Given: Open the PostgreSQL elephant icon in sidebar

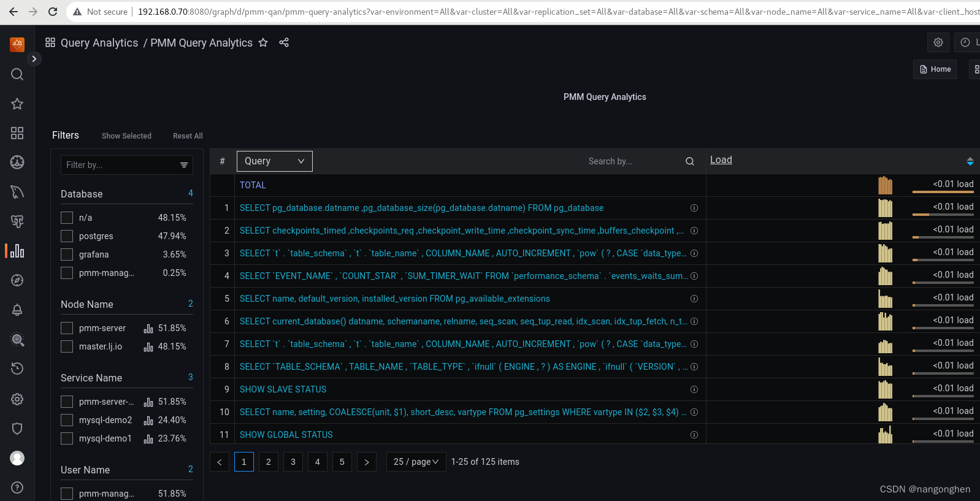Looking at the screenshot, I should pyautogui.click(x=17, y=221).
